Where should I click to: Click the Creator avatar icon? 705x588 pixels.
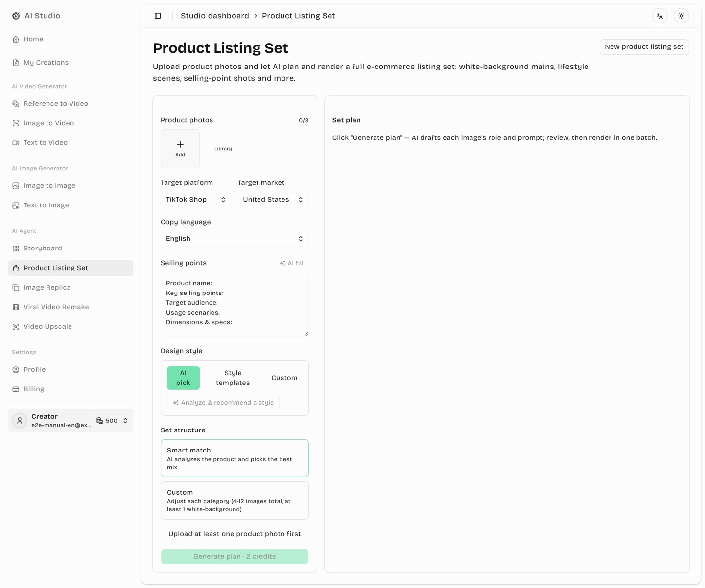[20, 421]
